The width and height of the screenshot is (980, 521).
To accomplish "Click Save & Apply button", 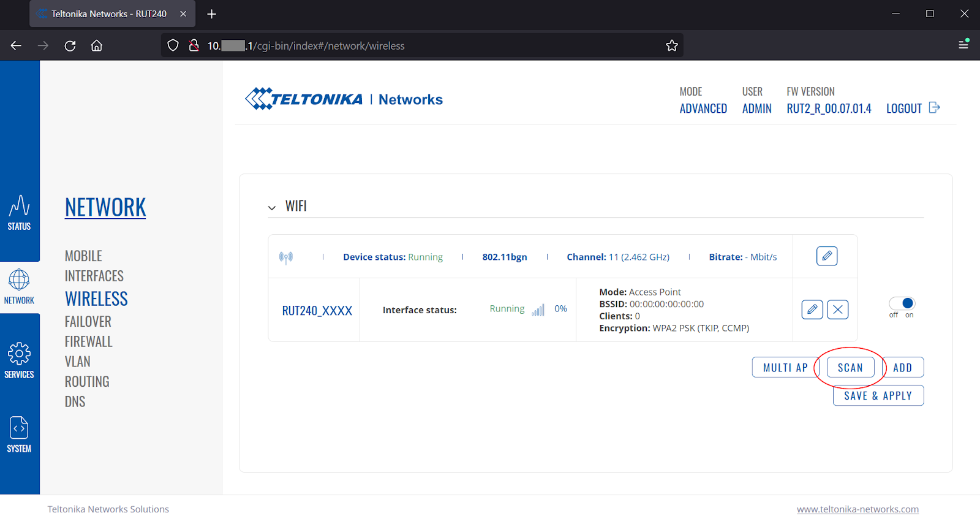I will (x=878, y=395).
